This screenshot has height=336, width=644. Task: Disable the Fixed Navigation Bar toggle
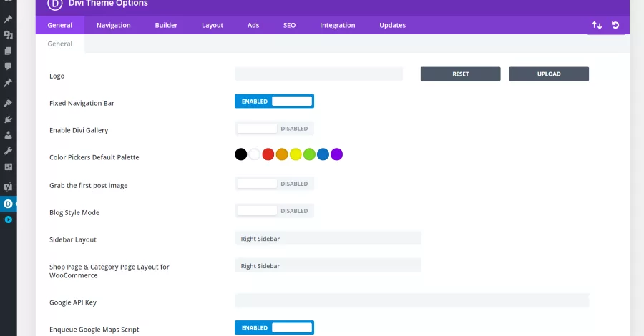coord(274,102)
